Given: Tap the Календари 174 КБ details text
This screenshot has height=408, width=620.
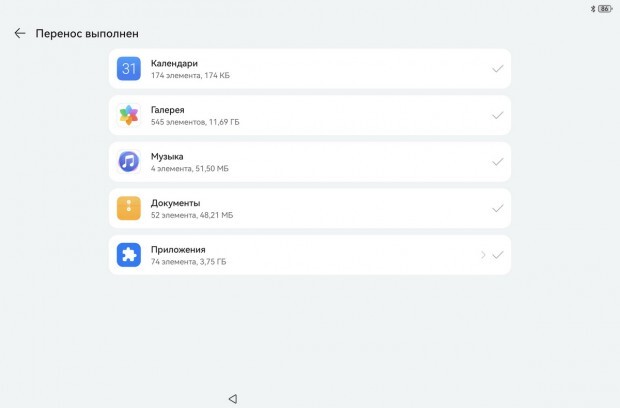Looking at the screenshot, I should coord(190,75).
